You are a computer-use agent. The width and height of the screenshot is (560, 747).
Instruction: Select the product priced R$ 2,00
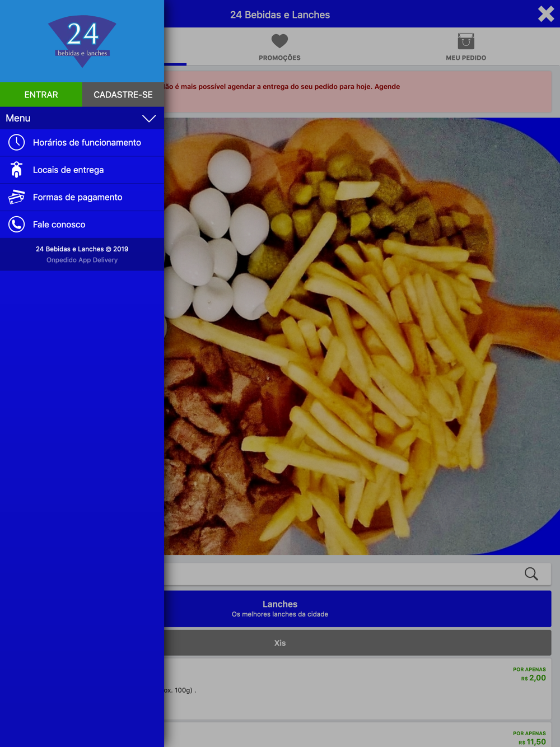(x=358, y=689)
